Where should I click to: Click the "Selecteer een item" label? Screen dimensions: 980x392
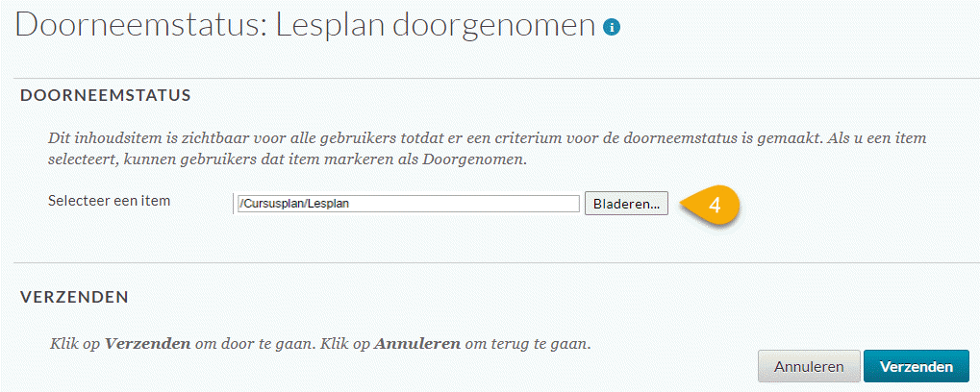pos(109,201)
